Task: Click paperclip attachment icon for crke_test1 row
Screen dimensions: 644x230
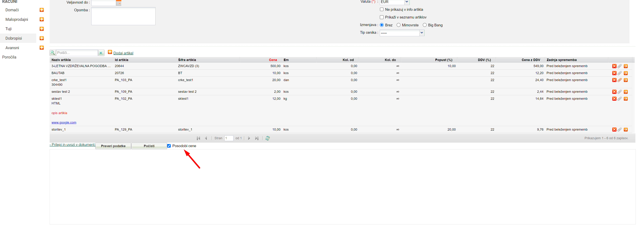Action: coord(620,80)
